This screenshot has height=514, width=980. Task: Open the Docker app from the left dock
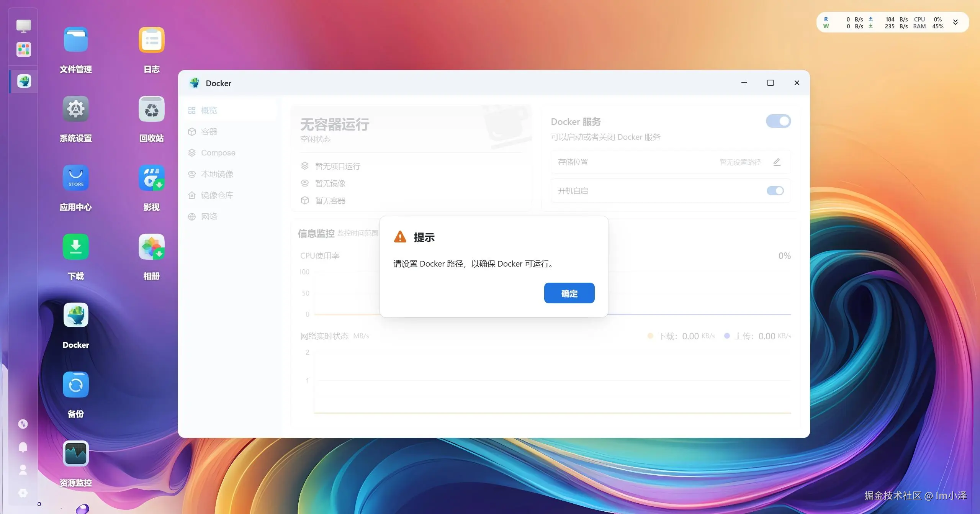coord(23,81)
